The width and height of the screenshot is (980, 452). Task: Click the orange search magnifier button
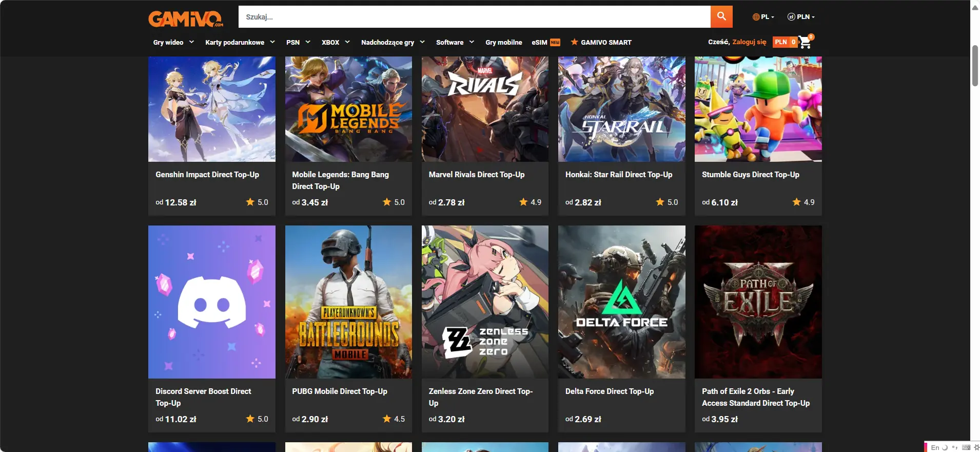tap(721, 16)
